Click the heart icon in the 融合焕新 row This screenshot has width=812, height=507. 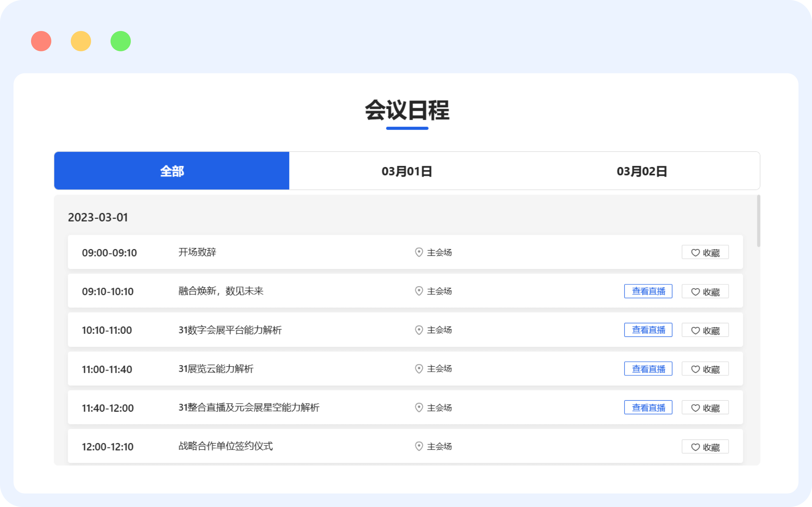click(695, 292)
